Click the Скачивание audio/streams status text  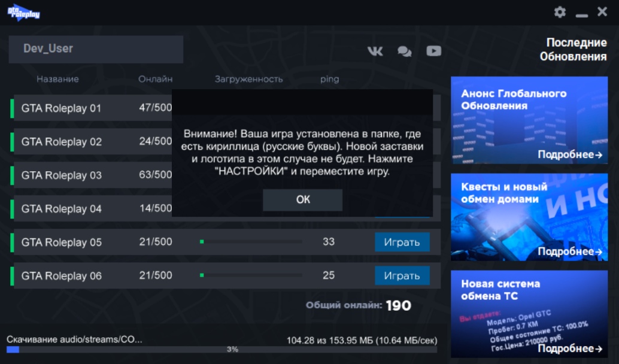coord(74,339)
